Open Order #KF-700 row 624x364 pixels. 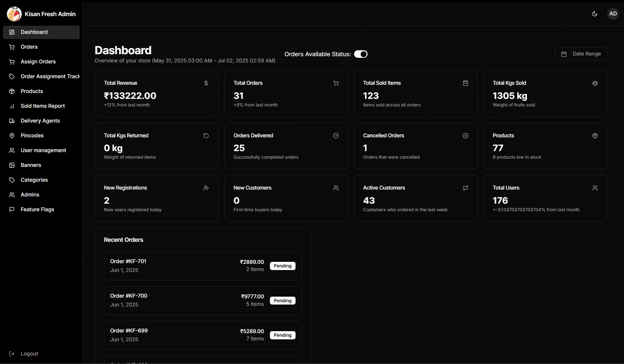coord(203,301)
